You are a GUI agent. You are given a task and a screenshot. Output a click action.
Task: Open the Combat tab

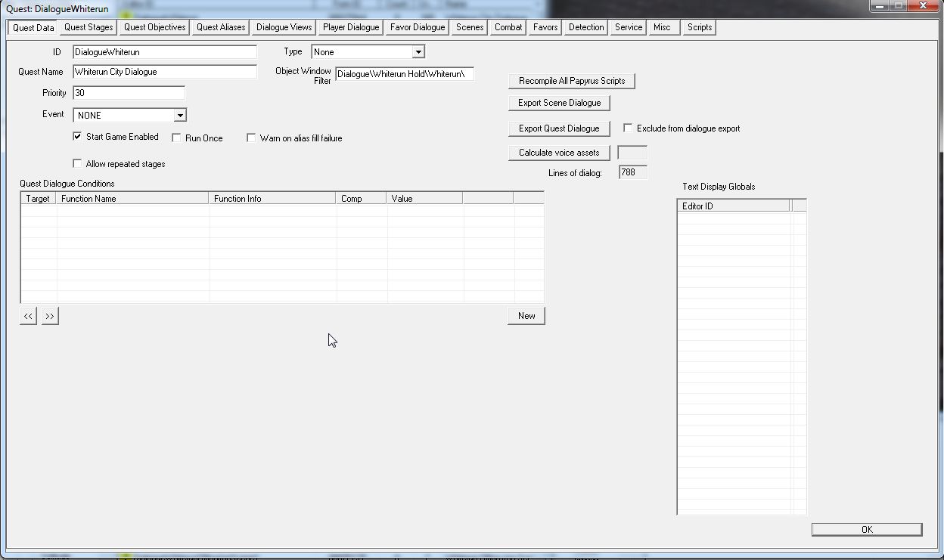508,27
